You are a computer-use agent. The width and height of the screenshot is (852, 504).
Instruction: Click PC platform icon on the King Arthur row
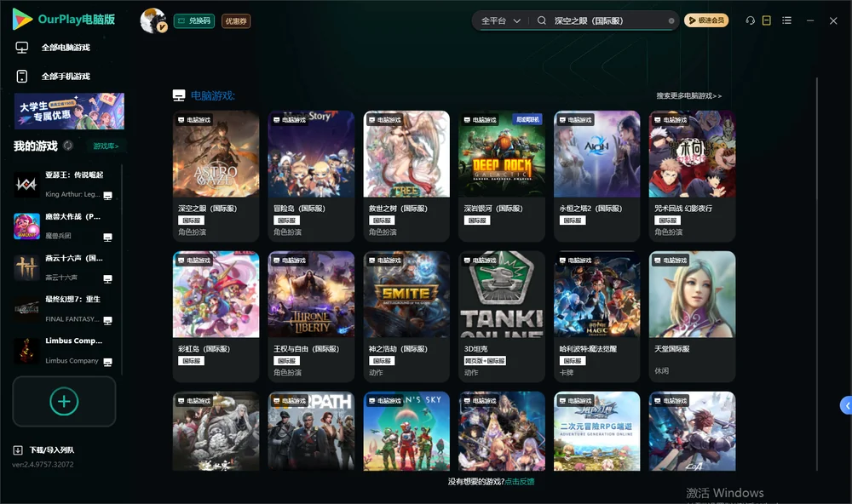coord(107,196)
